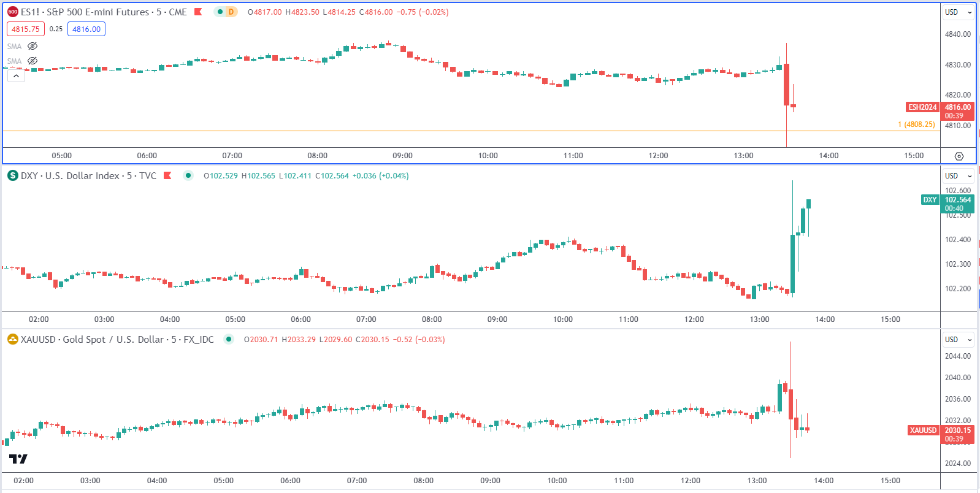Click the ES1! S&P 500 E-mini Futures title
The height and width of the screenshot is (493, 980).
pos(104,12)
